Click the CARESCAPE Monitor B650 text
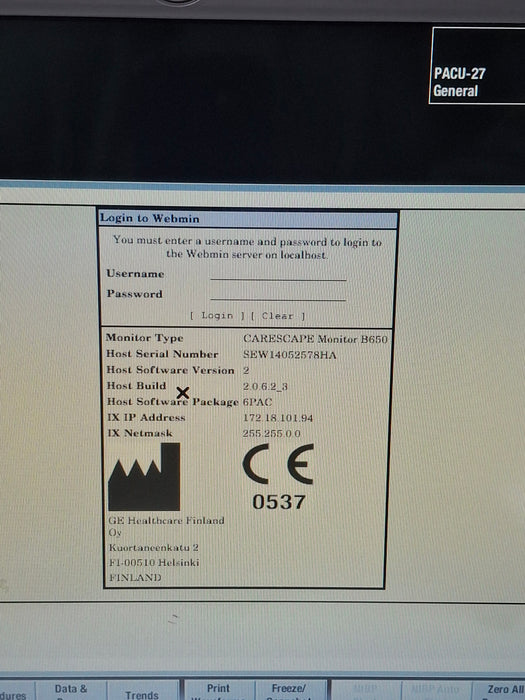525x700 pixels. (315, 339)
